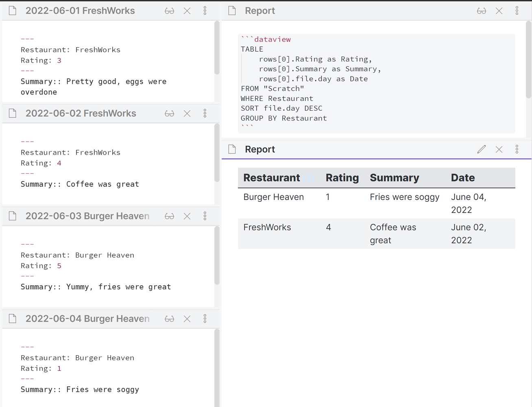Switch top Report pane to reading view
This screenshot has width=532, height=407.
click(x=481, y=11)
